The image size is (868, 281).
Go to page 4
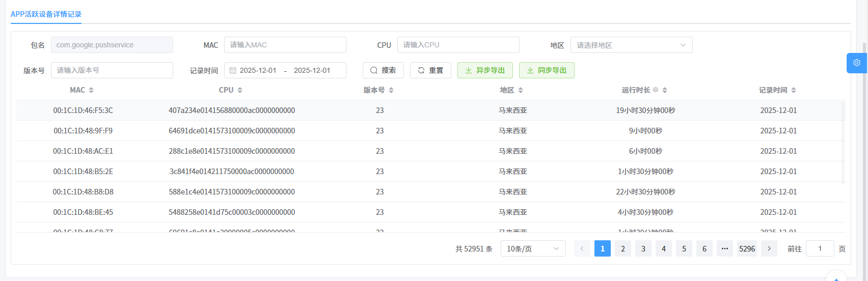click(664, 248)
